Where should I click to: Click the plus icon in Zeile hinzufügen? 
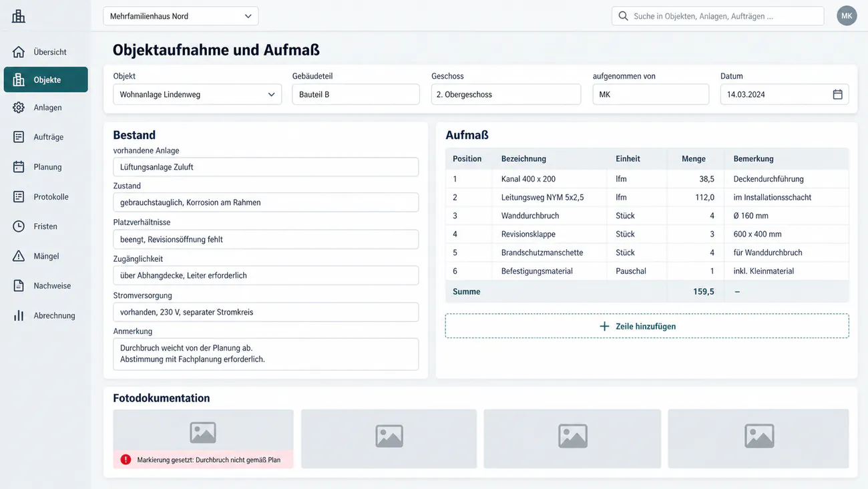coord(604,327)
